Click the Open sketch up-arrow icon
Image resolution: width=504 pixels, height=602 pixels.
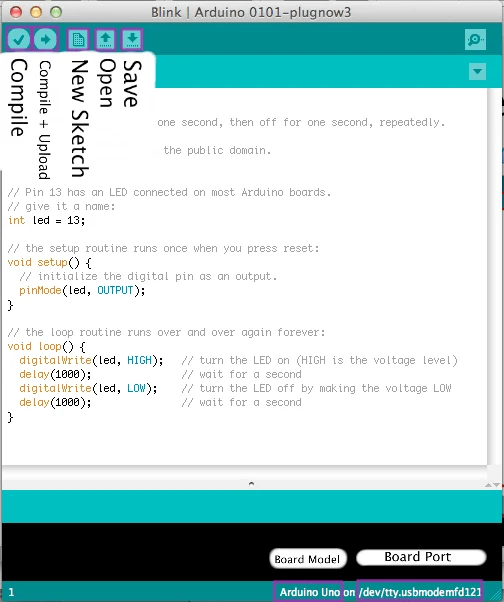(x=106, y=39)
